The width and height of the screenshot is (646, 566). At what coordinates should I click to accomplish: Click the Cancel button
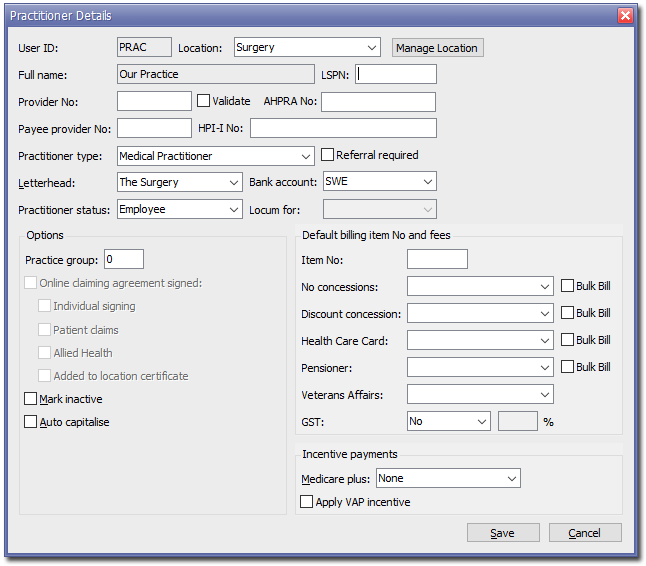[584, 533]
